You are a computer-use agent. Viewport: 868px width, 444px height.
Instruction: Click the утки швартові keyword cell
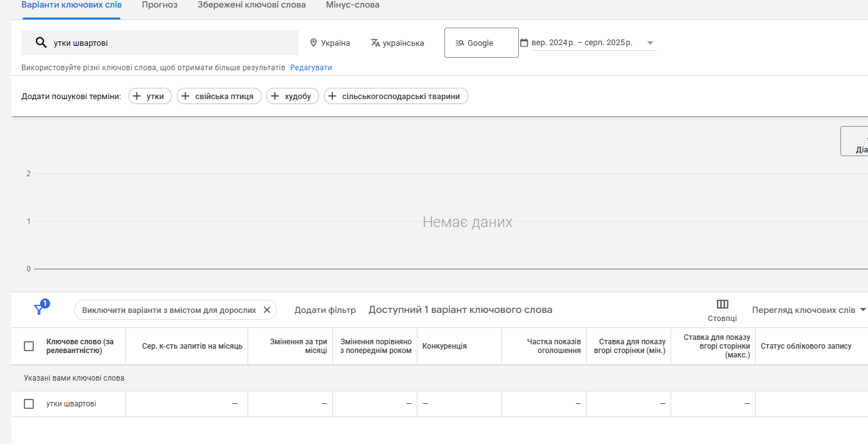point(71,404)
